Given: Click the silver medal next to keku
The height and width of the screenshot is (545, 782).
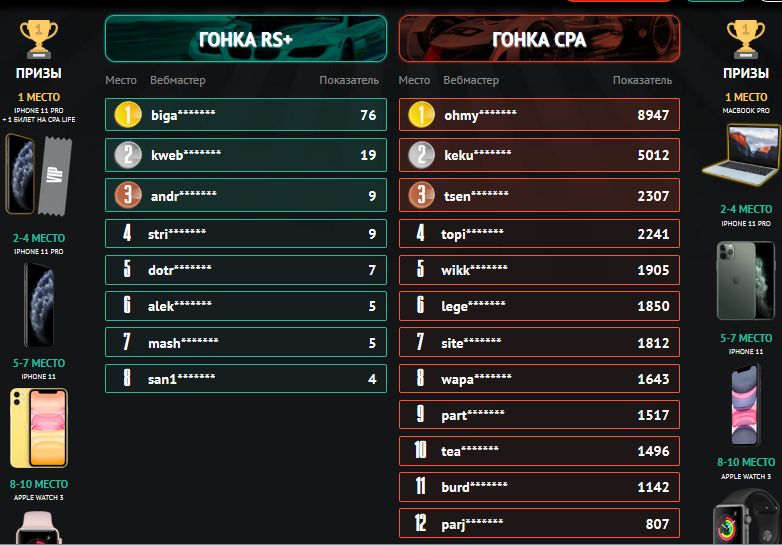Looking at the screenshot, I should point(421,155).
